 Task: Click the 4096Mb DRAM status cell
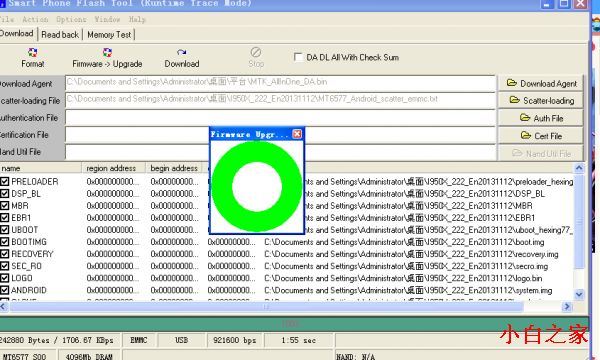89,355
